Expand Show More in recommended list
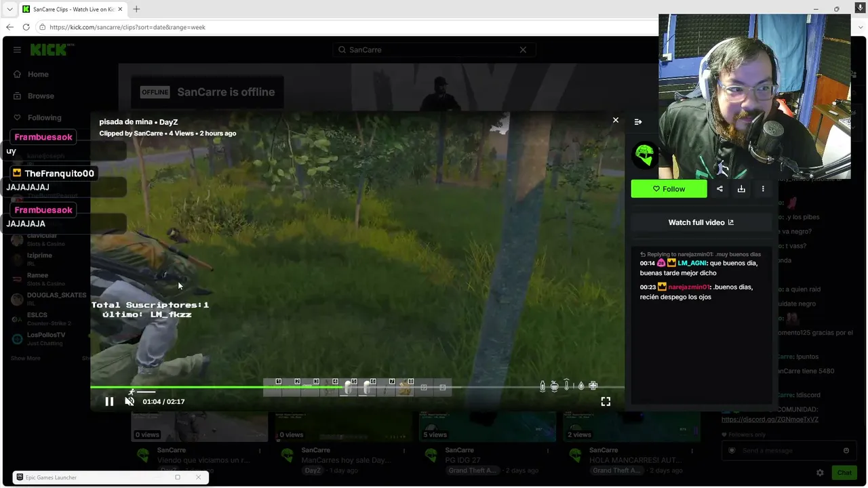 (26, 358)
